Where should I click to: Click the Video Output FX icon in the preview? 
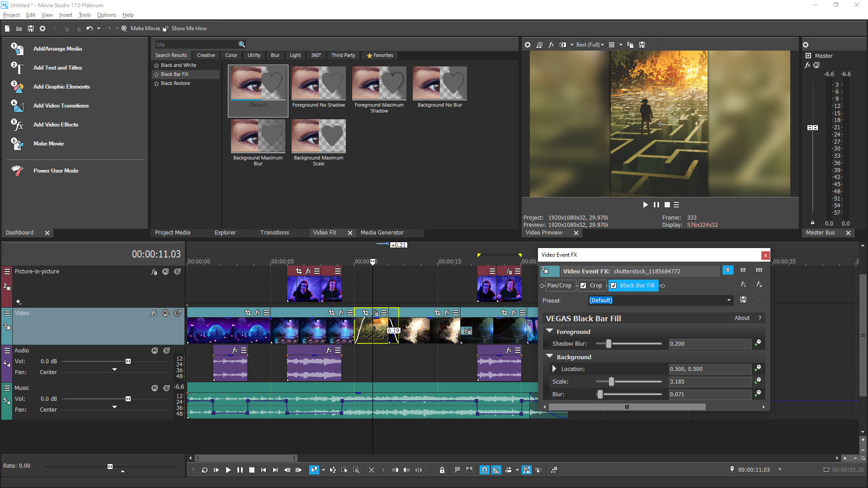click(551, 44)
